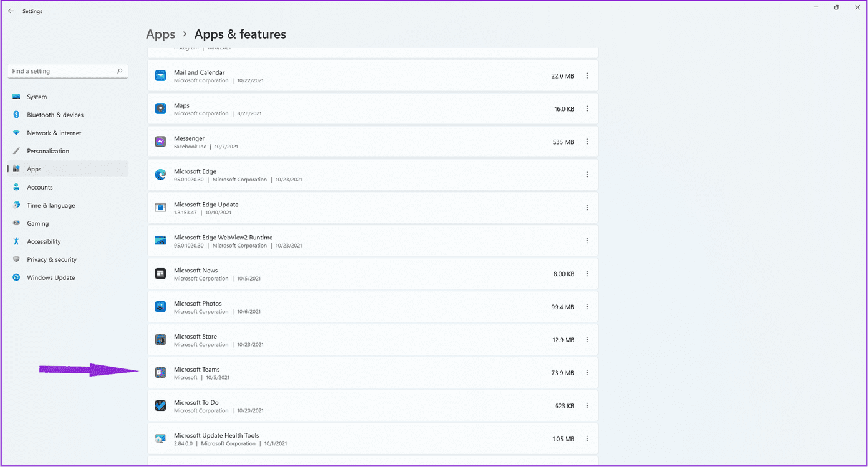Screen dimensions: 868x467
Task: Open more options for Messenger
Action: coord(587,142)
